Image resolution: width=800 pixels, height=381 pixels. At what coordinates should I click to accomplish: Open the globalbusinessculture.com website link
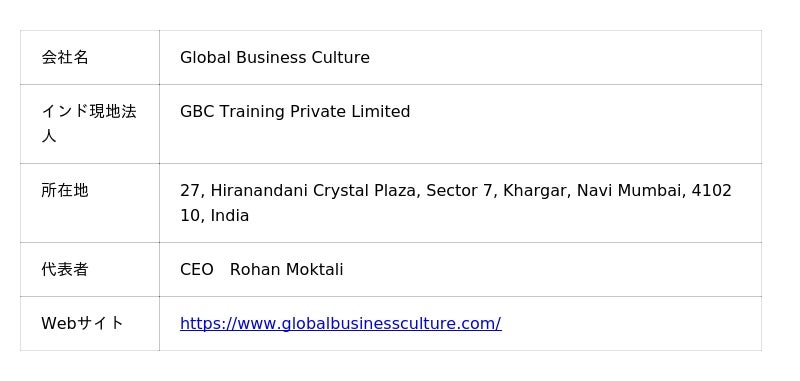pos(341,324)
